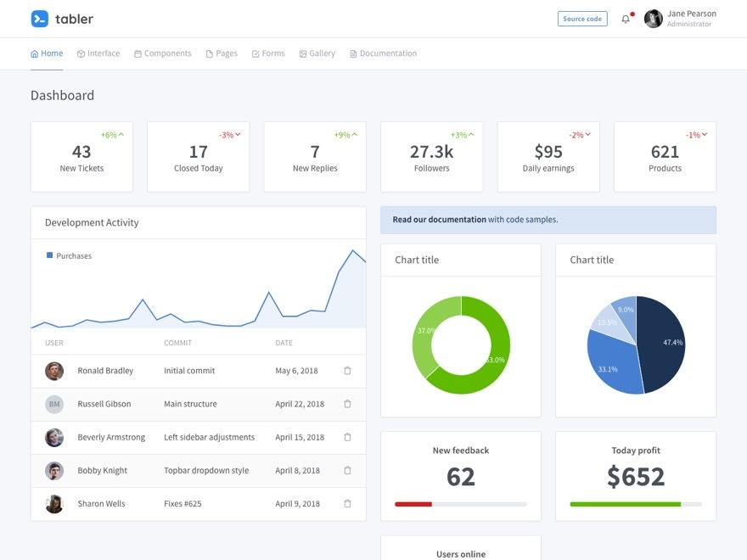Delete the Fixes #625 commit

coord(347,503)
